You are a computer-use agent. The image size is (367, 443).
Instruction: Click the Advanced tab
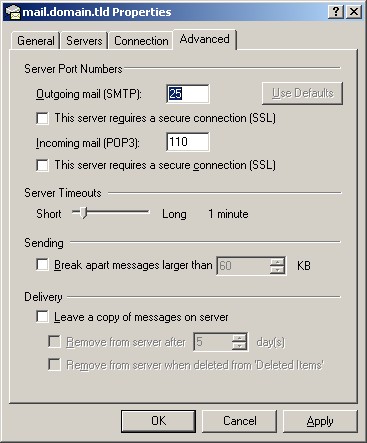204,39
